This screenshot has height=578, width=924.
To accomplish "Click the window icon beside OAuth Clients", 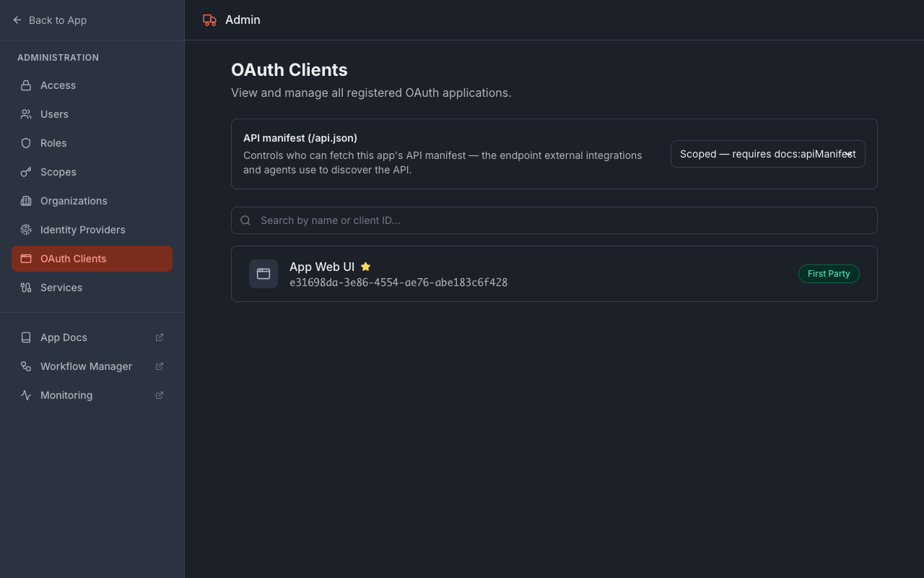I will pyautogui.click(x=26, y=259).
